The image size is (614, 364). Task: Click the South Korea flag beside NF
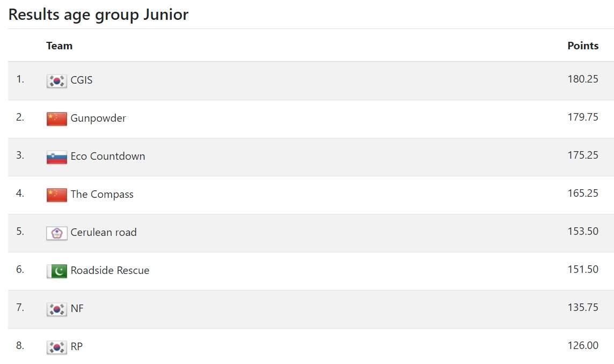(x=57, y=309)
